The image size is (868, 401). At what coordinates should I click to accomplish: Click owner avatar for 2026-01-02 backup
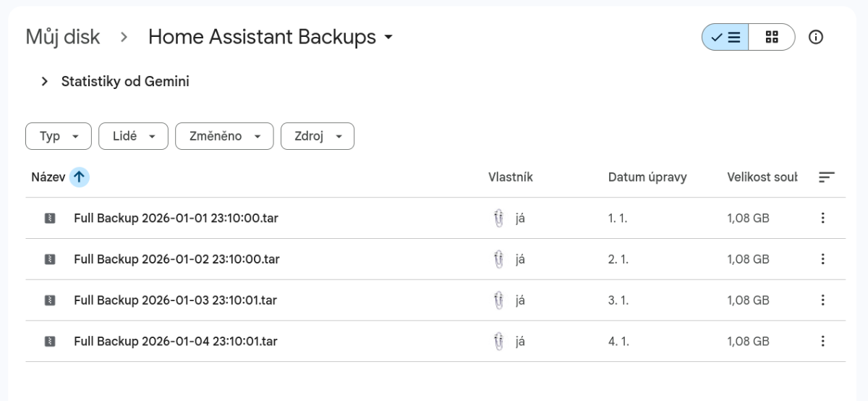click(x=498, y=259)
